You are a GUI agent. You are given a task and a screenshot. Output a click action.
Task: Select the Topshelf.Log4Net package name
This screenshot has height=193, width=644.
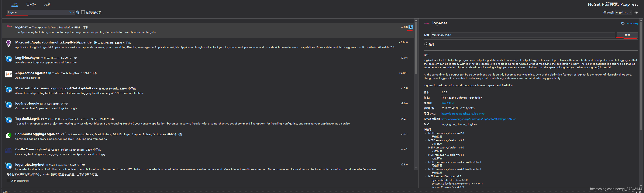(x=30, y=119)
